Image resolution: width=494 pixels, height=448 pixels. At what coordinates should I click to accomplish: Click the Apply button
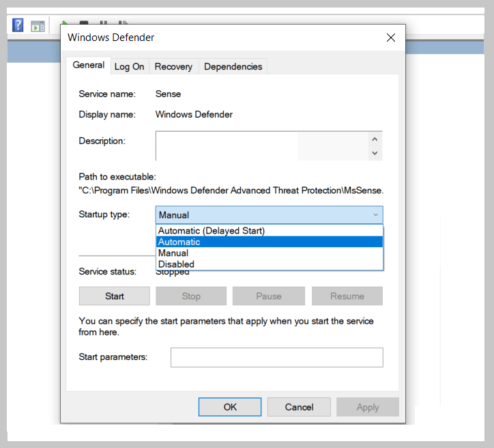pyautogui.click(x=368, y=407)
